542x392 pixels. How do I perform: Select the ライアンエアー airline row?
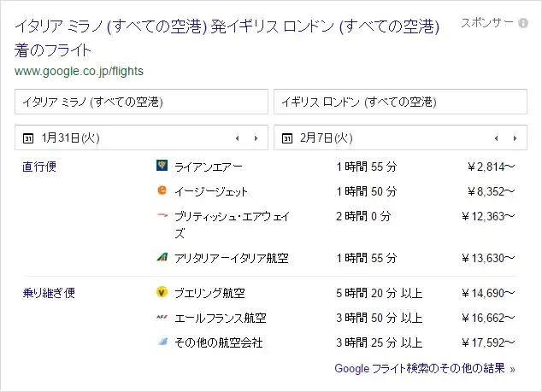(268, 167)
